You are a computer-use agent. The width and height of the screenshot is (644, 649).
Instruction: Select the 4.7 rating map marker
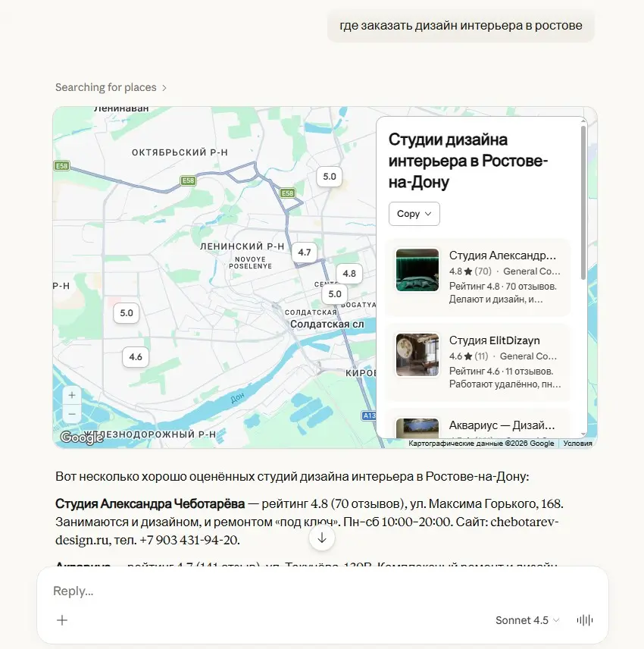(305, 252)
